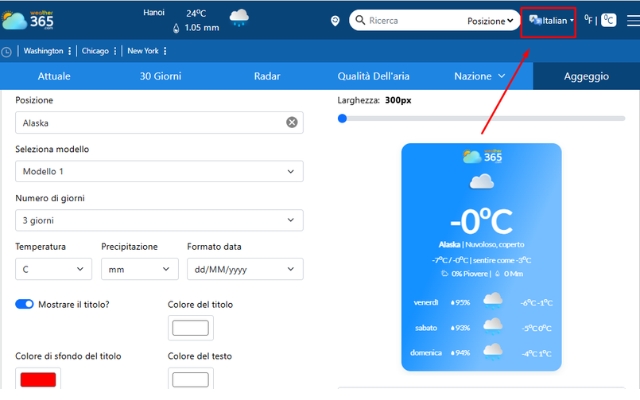The width and height of the screenshot is (640, 400).
Task: Click the Alaska Posizione input field
Action: 159,122
